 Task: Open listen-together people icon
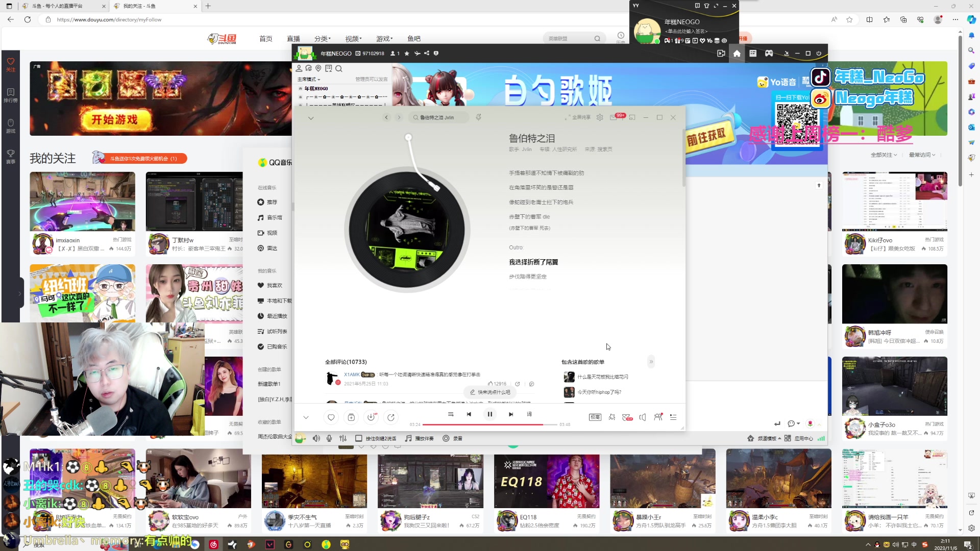coord(658,417)
